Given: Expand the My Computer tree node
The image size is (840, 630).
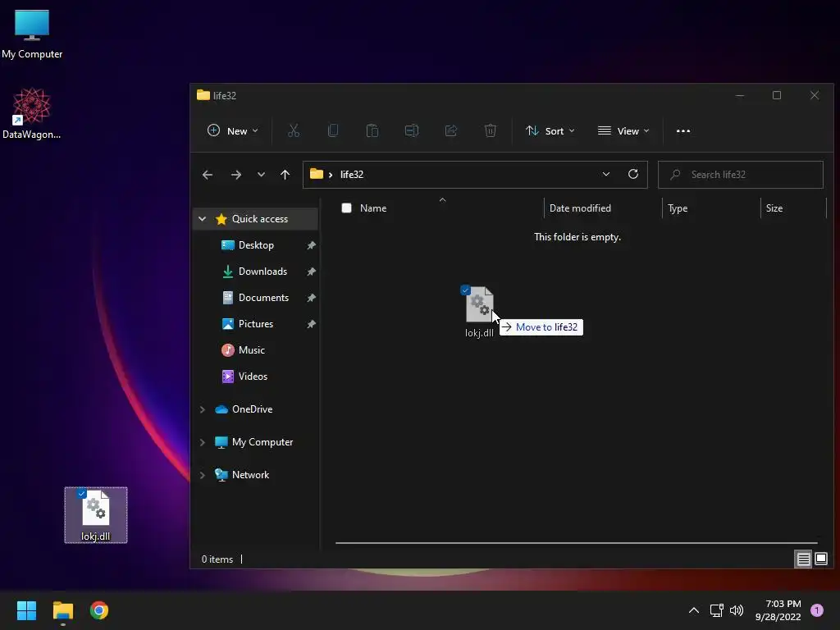Looking at the screenshot, I should 202,442.
